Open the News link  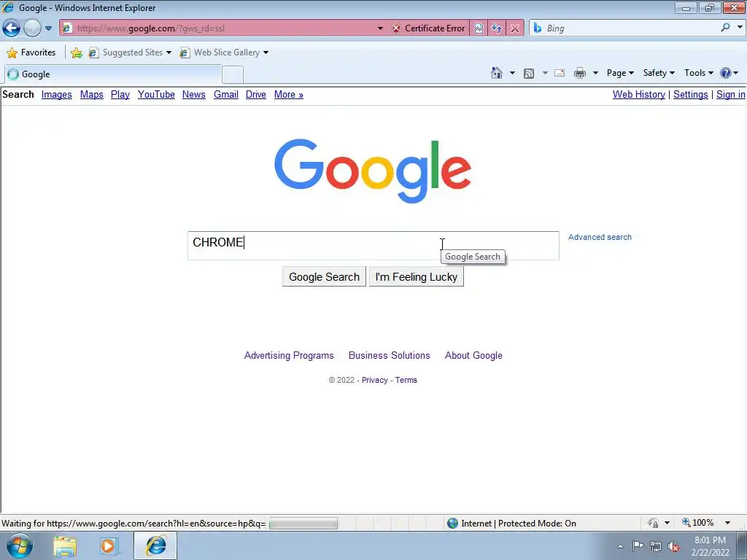coord(194,94)
